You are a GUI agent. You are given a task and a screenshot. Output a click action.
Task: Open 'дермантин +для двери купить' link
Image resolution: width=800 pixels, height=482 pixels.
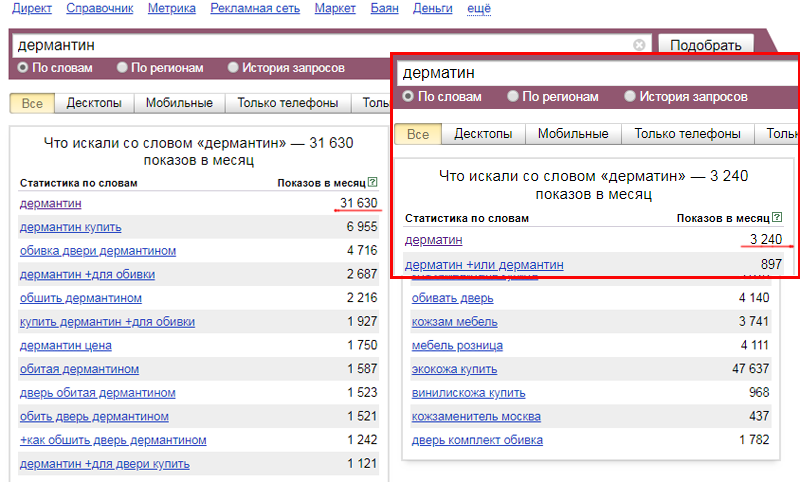105,464
